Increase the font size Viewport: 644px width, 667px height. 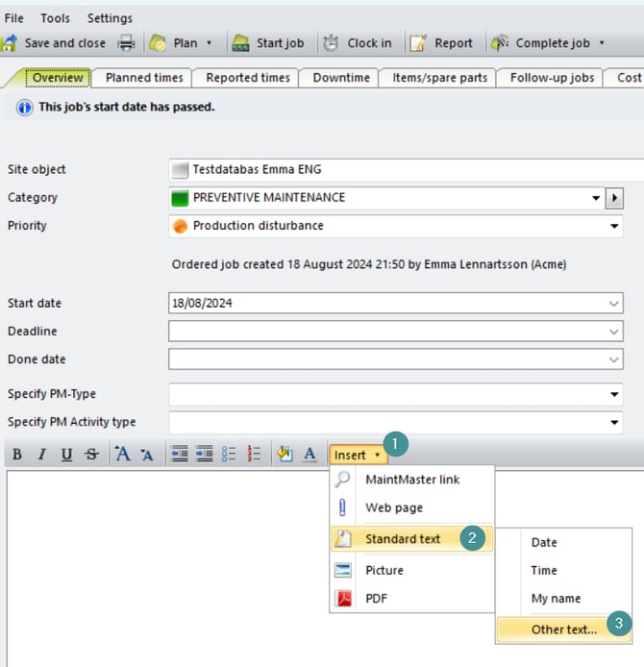coord(122,455)
